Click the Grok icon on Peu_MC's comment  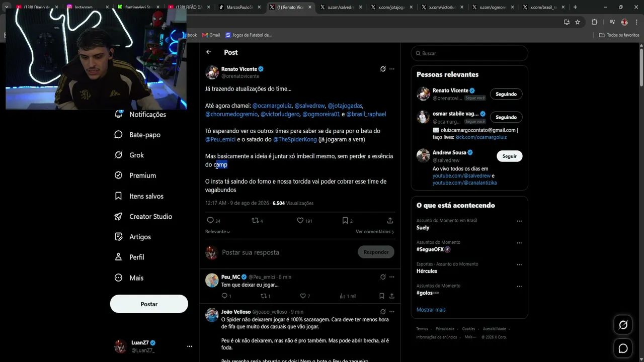(383, 277)
